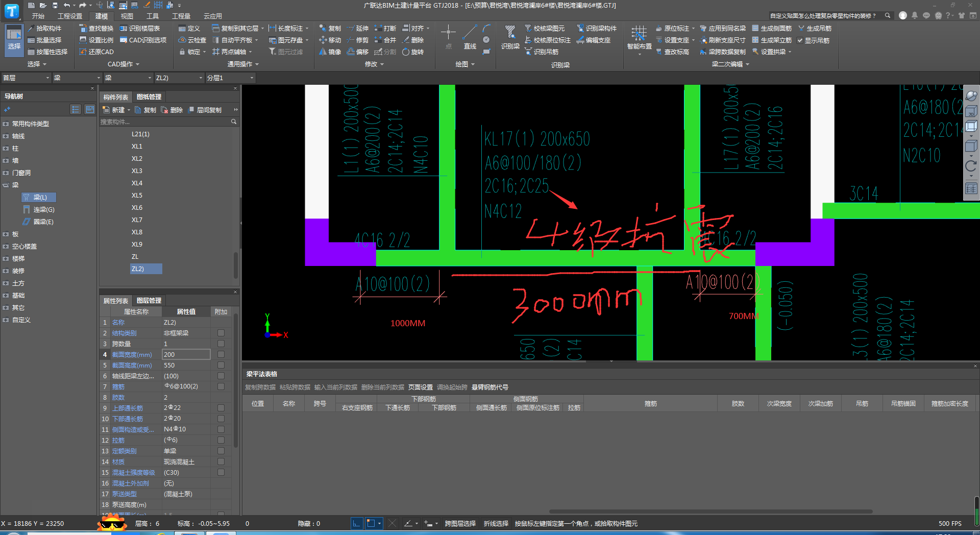
Task: Click the 复制 copy tool in modify group
Action: point(330,29)
